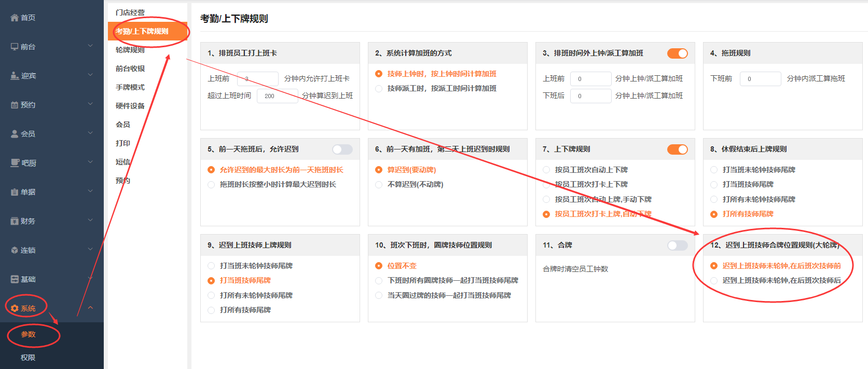Select 打当班未轮钟技师尾牌 under rule 8
Viewport: 868px width, 369px height.
(x=753, y=170)
